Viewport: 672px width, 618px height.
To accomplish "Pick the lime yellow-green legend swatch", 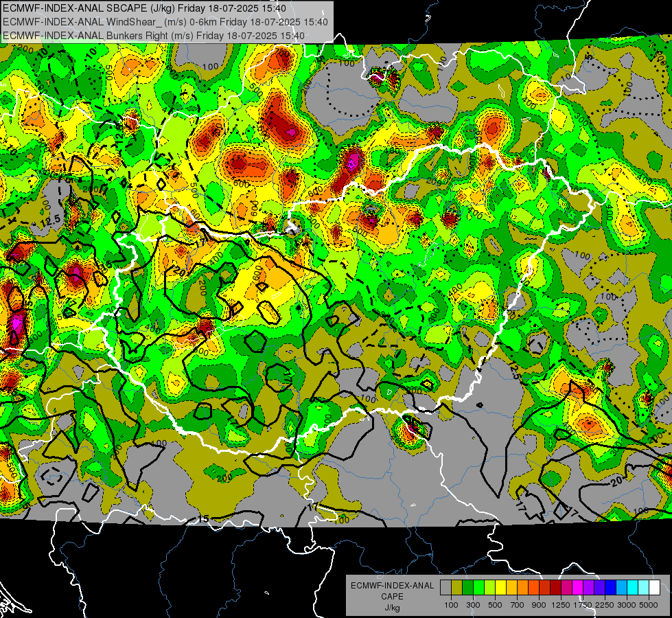I will coord(489,587).
